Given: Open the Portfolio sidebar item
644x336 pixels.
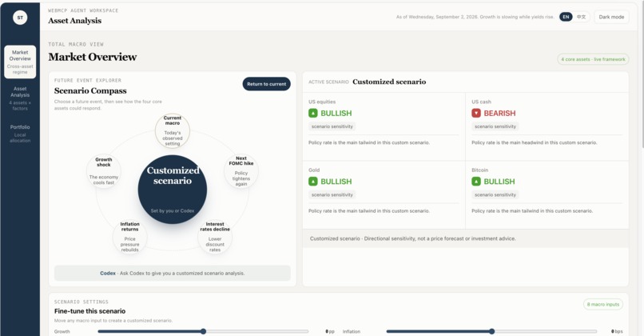Looking at the screenshot, I should pyautogui.click(x=20, y=134).
